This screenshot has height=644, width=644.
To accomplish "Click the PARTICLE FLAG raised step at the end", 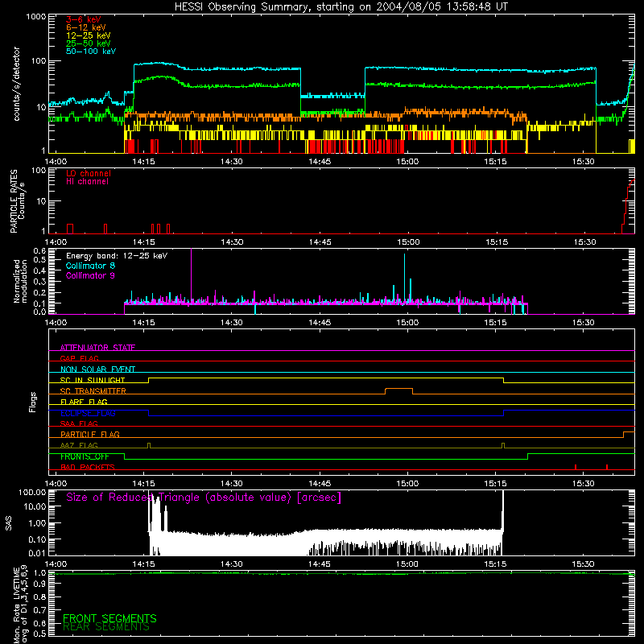I will click(629, 432).
